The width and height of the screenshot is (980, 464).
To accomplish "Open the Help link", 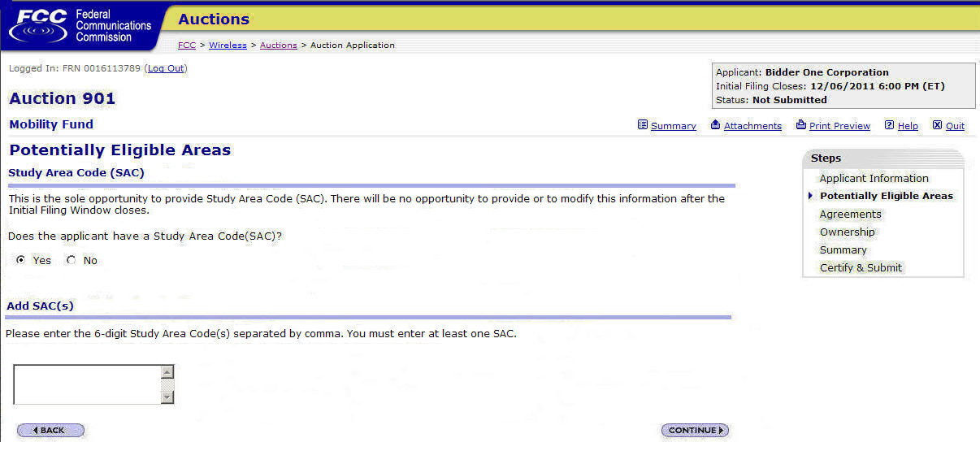I will [908, 126].
